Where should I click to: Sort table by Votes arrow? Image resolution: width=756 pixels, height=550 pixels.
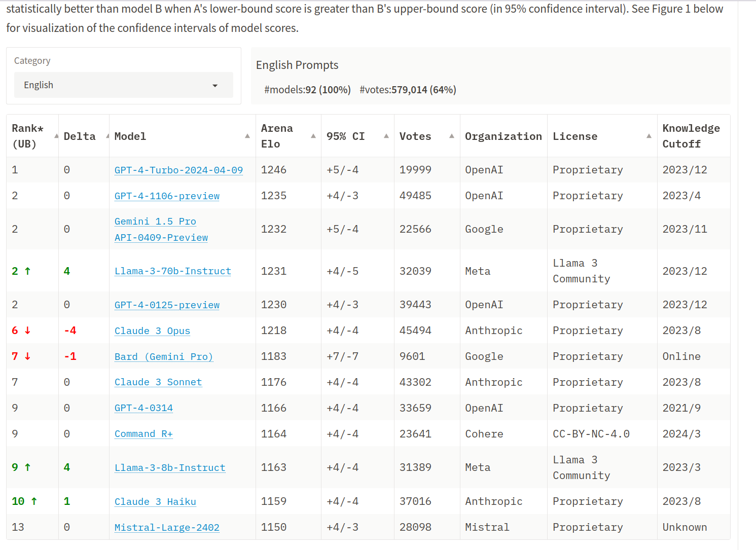tap(452, 136)
